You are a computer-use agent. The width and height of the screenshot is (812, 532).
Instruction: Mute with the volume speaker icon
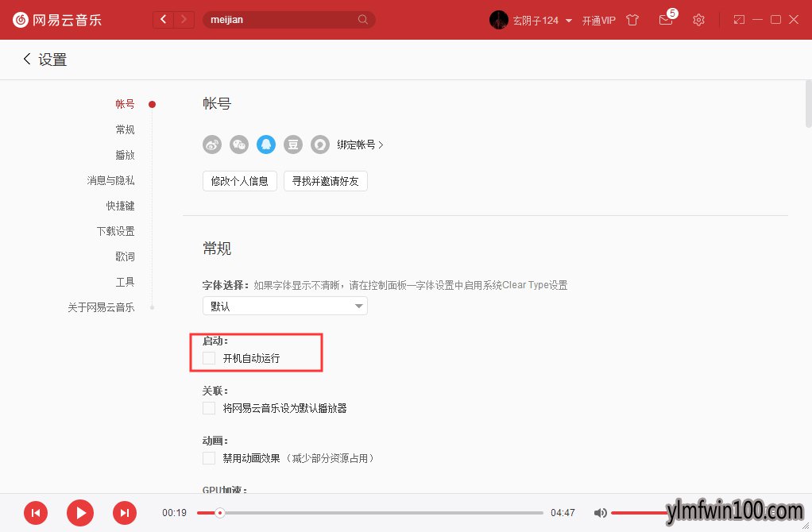point(600,513)
